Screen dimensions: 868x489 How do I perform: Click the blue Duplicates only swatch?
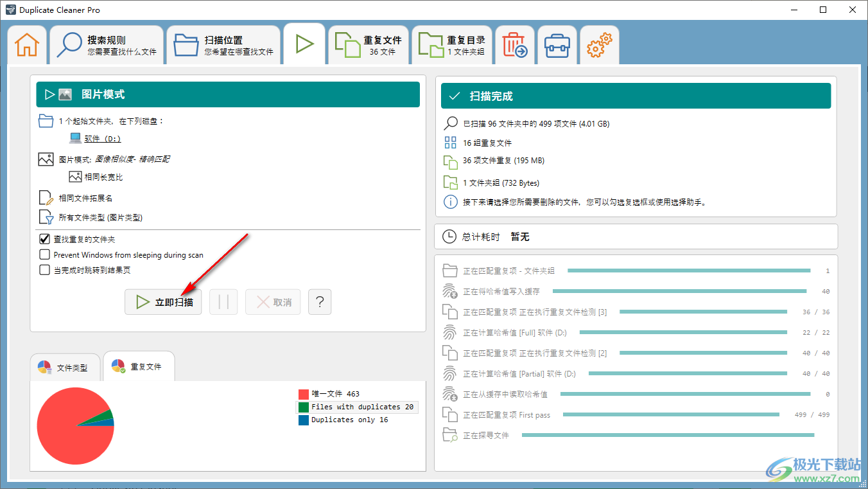point(304,420)
